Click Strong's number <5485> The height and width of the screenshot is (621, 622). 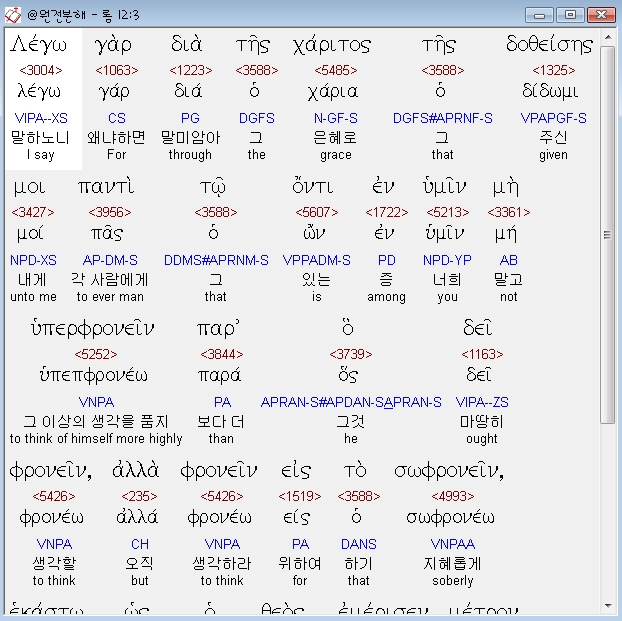336,70
